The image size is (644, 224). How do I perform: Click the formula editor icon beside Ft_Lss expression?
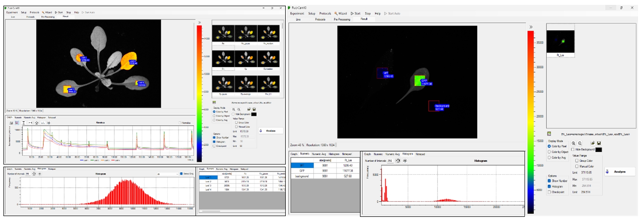549,134
